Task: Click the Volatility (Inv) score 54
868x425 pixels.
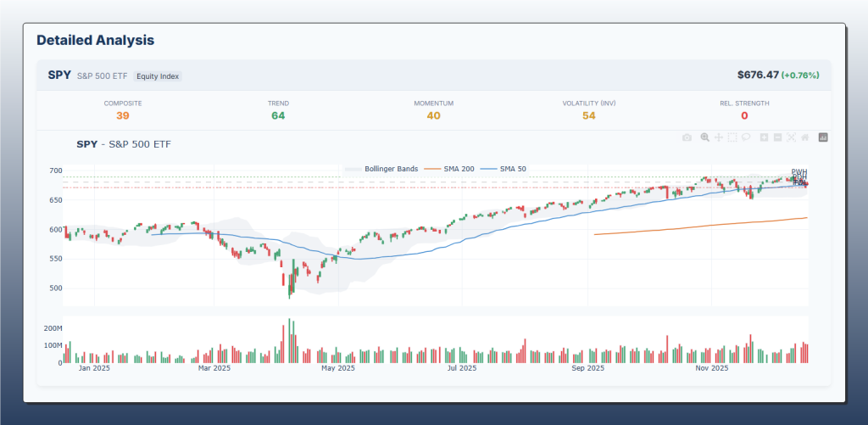Action: 589,116
